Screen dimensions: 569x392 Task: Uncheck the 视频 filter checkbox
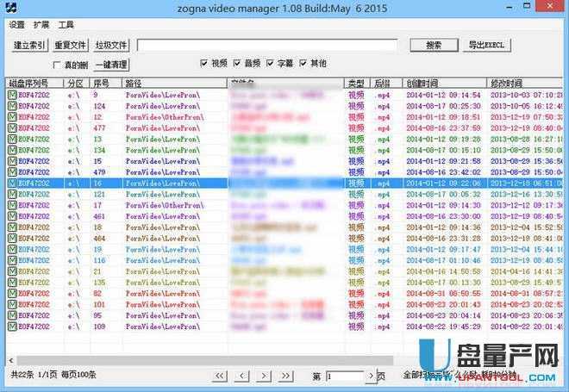pyautogui.click(x=204, y=63)
